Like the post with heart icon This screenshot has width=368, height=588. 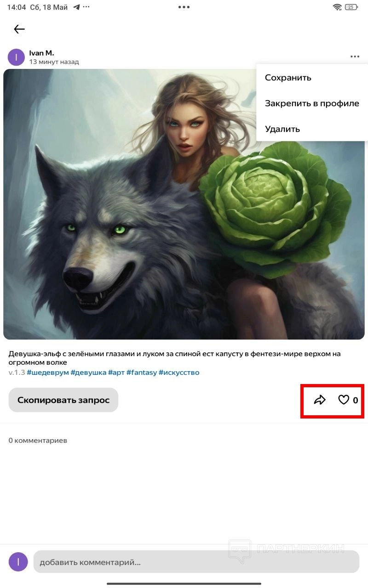click(x=344, y=400)
